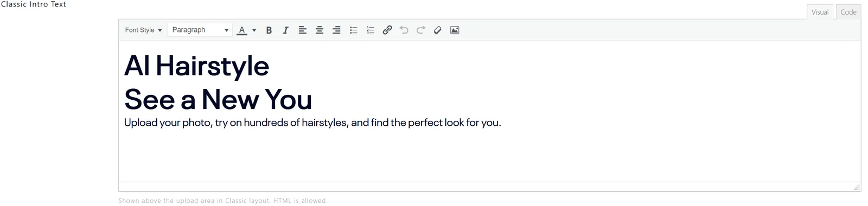The width and height of the screenshot is (868, 206).
Task: Insert a bulleted list
Action: 353,30
